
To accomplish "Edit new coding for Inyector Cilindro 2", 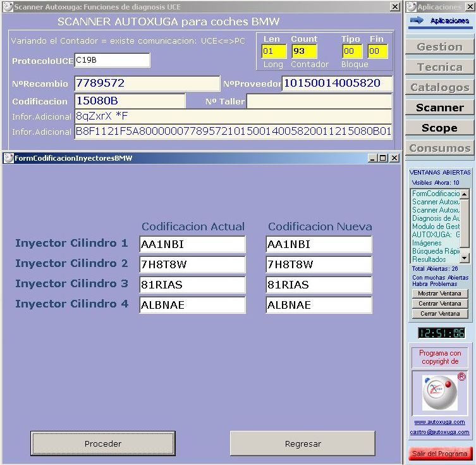I will (319, 264).
